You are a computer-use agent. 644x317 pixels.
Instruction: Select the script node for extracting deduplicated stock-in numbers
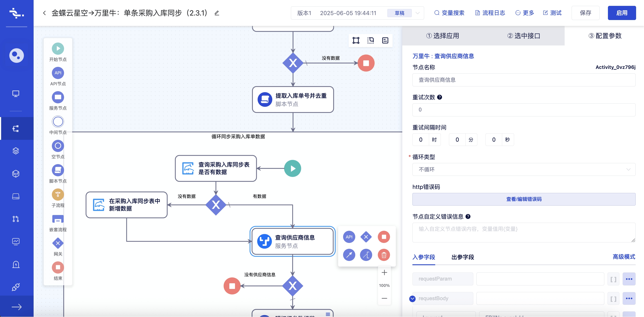[x=293, y=100]
